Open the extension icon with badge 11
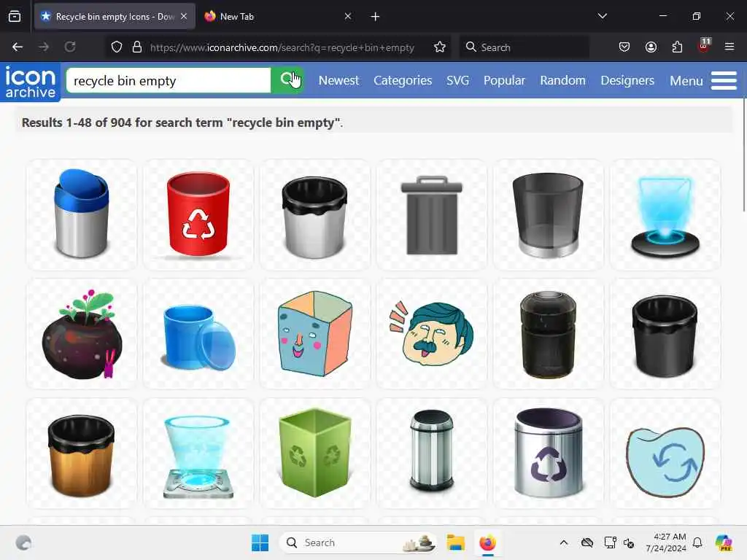The height and width of the screenshot is (560, 747). point(704,46)
